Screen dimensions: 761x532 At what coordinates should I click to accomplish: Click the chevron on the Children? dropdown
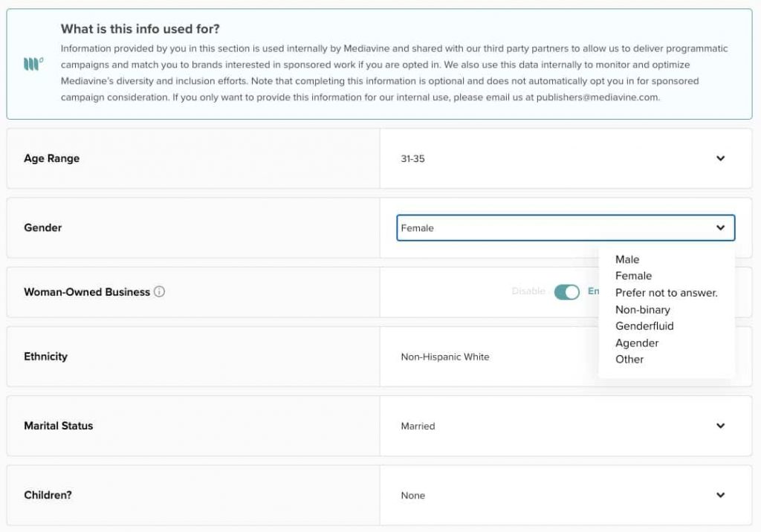tap(719, 495)
